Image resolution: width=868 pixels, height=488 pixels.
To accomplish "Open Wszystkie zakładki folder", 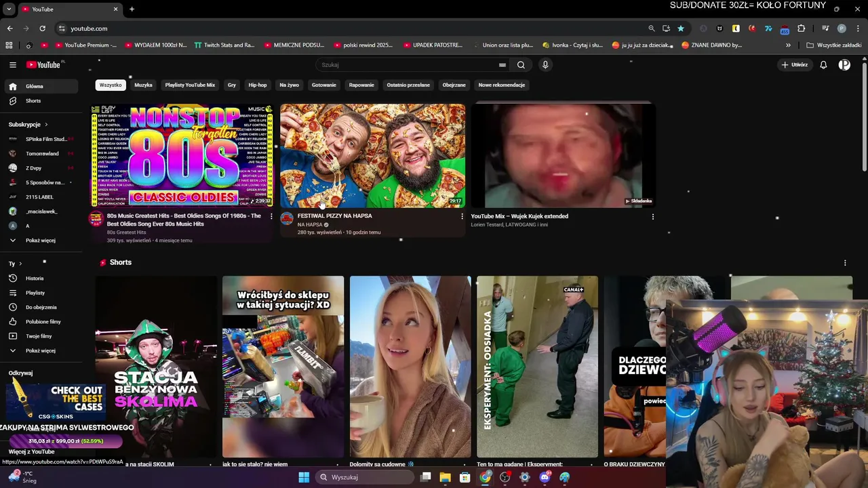I will pos(833,45).
